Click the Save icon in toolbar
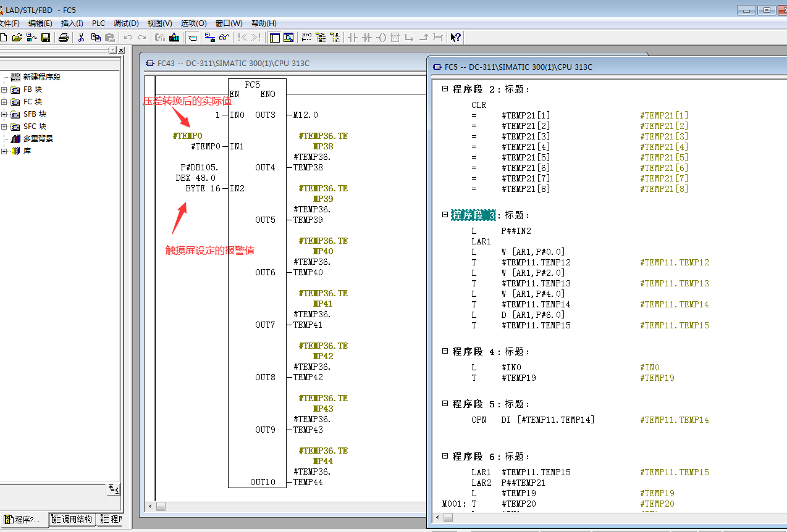787x532 pixels. (46, 38)
